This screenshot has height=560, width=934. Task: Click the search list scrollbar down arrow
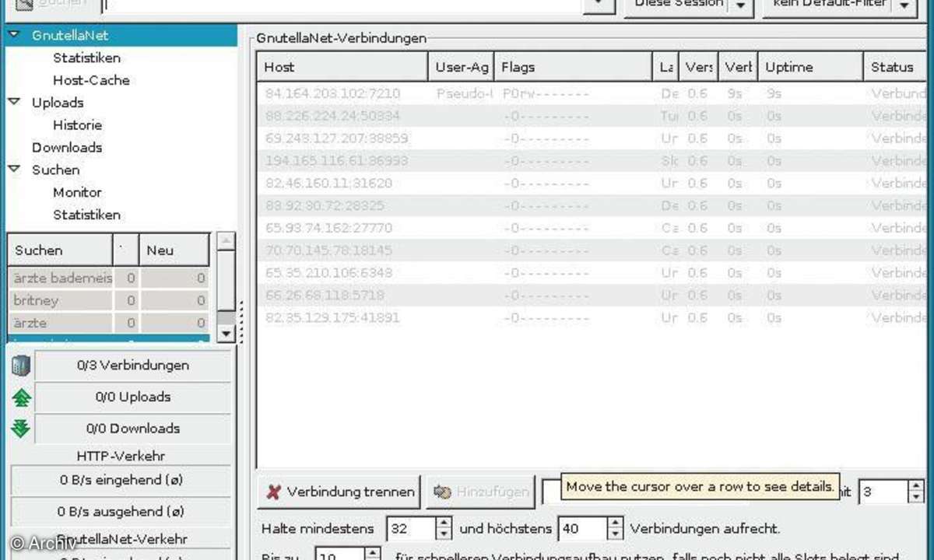coord(226,333)
